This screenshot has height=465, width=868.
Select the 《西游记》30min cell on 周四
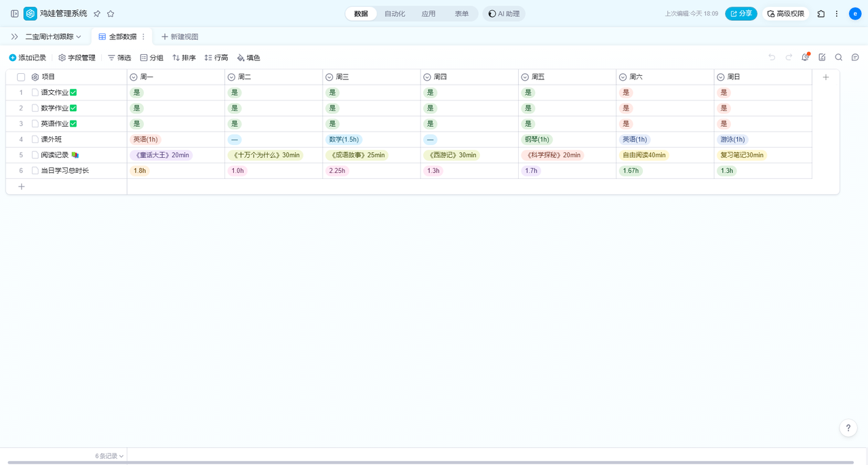point(452,155)
